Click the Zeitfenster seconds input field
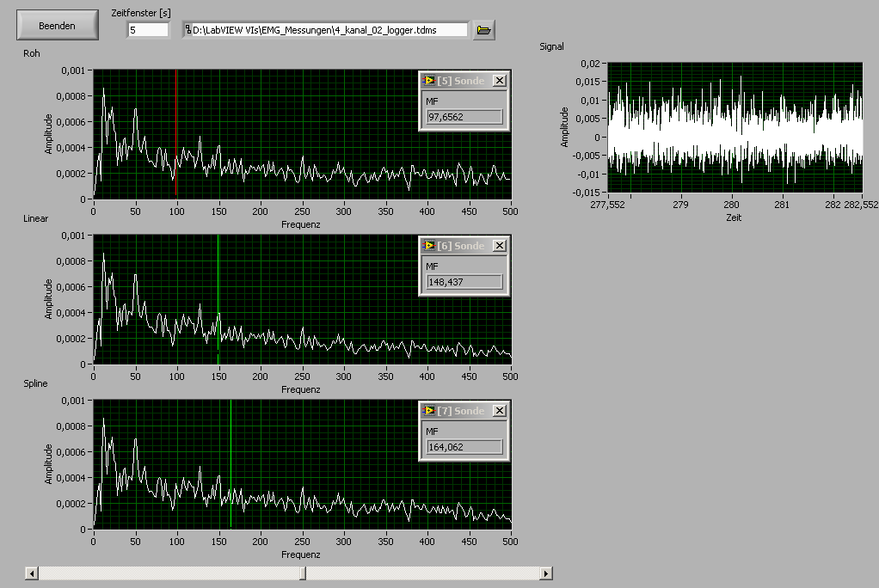This screenshot has height=588, width=879. (148, 30)
